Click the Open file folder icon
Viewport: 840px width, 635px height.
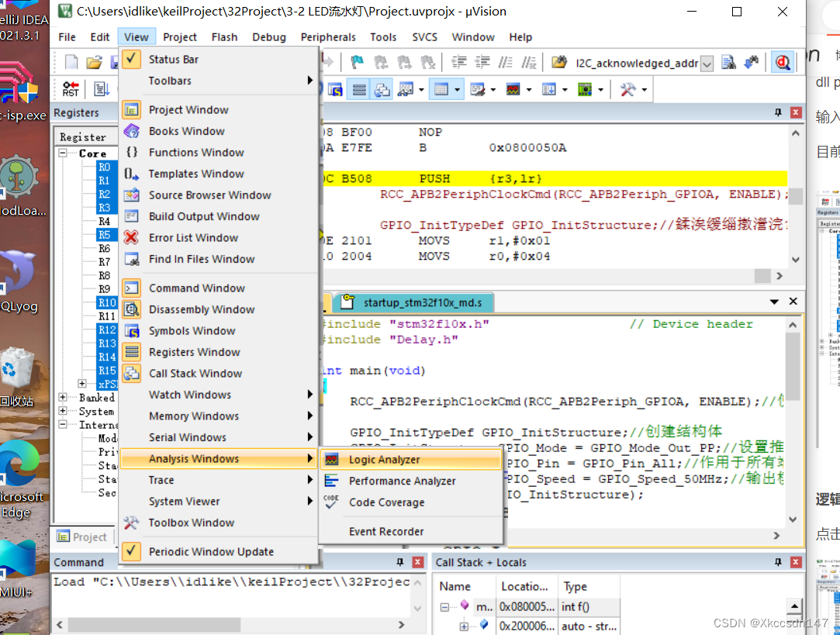click(95, 63)
